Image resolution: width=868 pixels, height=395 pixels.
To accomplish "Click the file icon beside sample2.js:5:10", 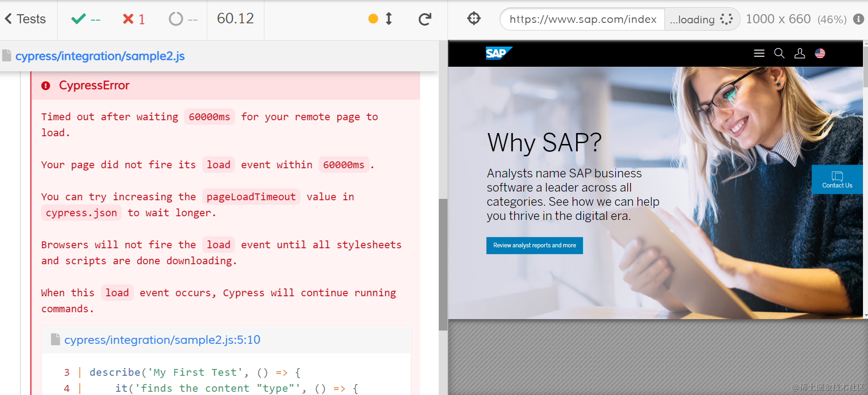I will click(x=55, y=339).
